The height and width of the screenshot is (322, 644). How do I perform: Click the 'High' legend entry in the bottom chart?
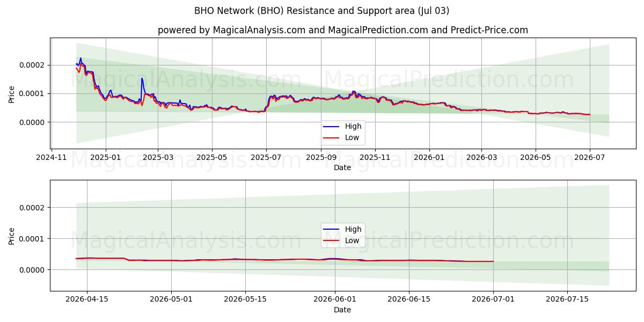pos(353,229)
